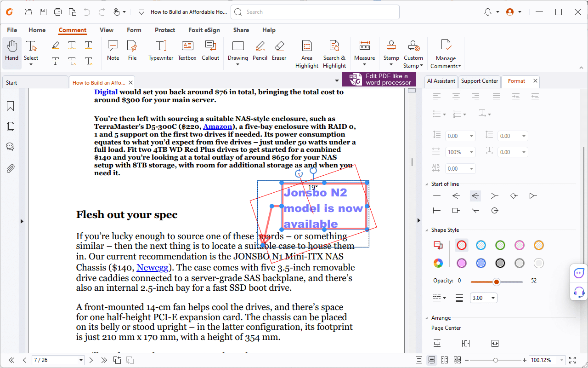The width and height of the screenshot is (588, 368).
Task: Select the hollow red circle shape style
Action: 461,245
